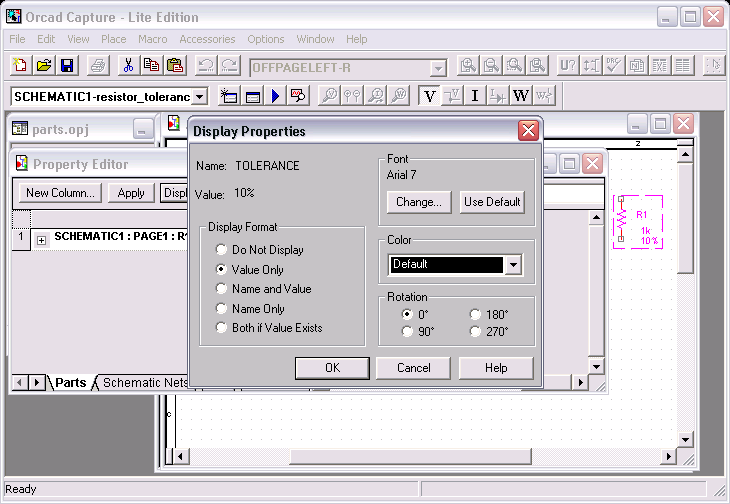Switch to the Schematic Nets tab
The image size is (730, 504).
pyautogui.click(x=144, y=383)
